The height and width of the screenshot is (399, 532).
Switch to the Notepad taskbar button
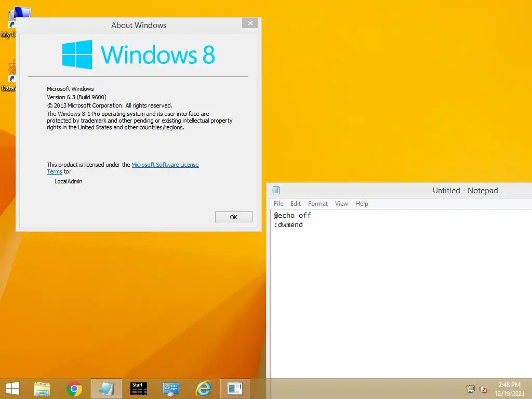pos(106,389)
